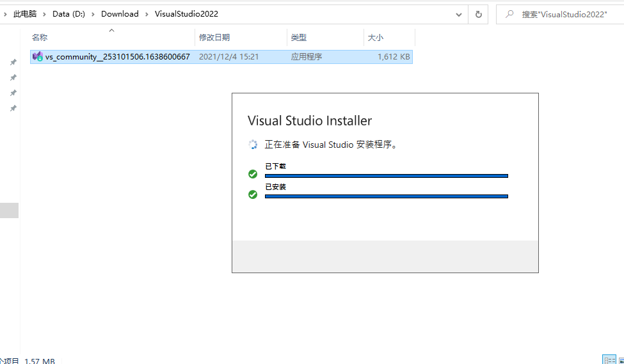Click the second pinned item pin icon
The height and width of the screenshot is (364, 624).
point(13,77)
